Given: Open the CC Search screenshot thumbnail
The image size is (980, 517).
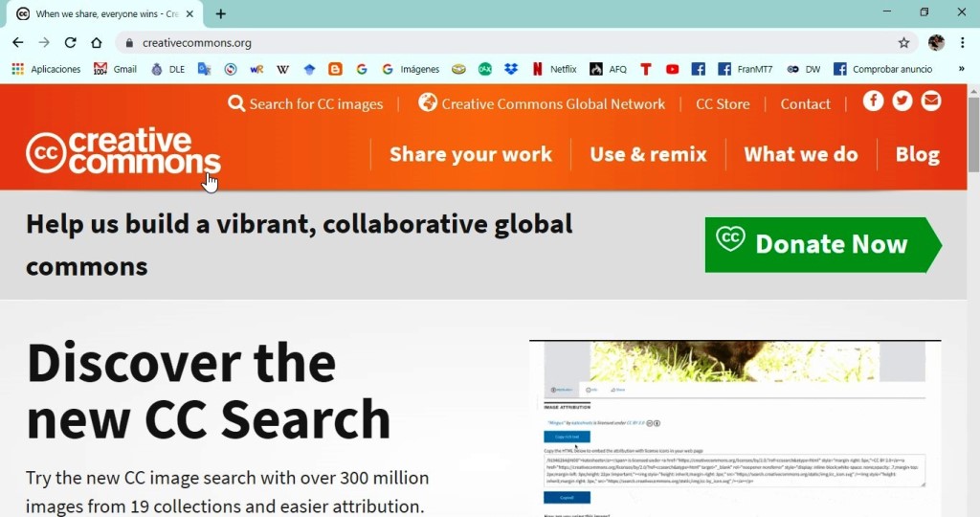Looking at the screenshot, I should pyautogui.click(x=735, y=428).
